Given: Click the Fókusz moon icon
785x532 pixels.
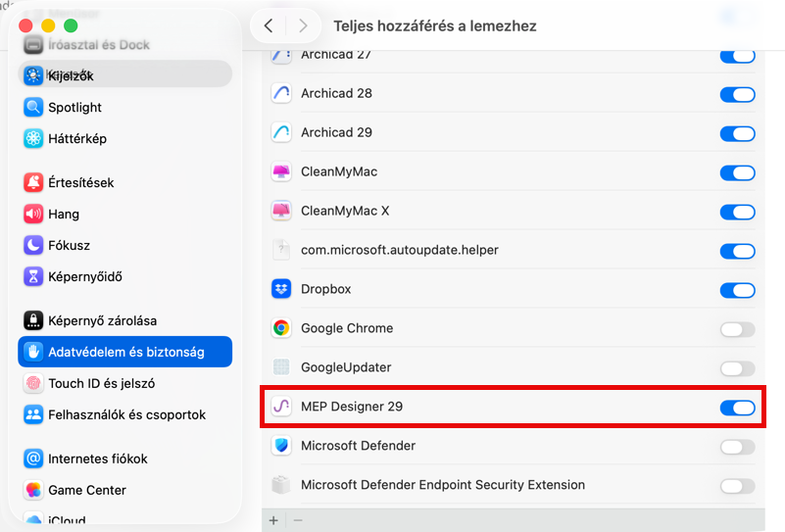Looking at the screenshot, I should pos(33,245).
